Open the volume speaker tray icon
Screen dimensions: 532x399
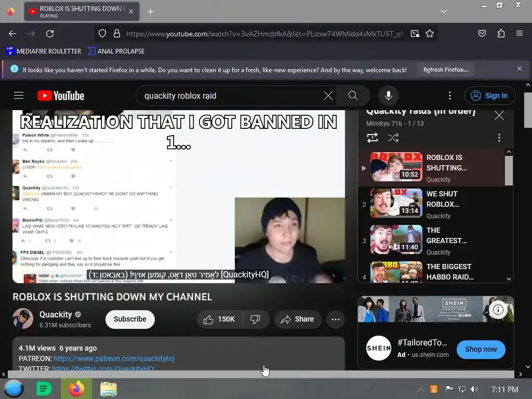coord(474,389)
